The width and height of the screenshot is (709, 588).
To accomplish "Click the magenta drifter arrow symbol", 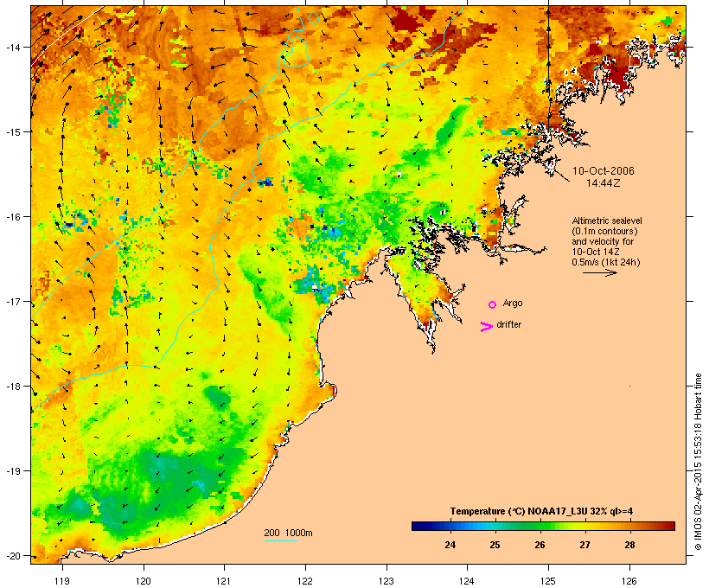I will point(487,327).
